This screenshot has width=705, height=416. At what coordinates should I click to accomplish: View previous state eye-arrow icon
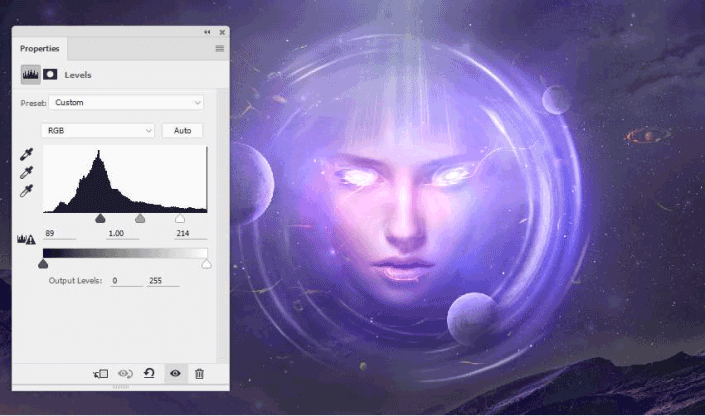pyautogui.click(x=125, y=374)
